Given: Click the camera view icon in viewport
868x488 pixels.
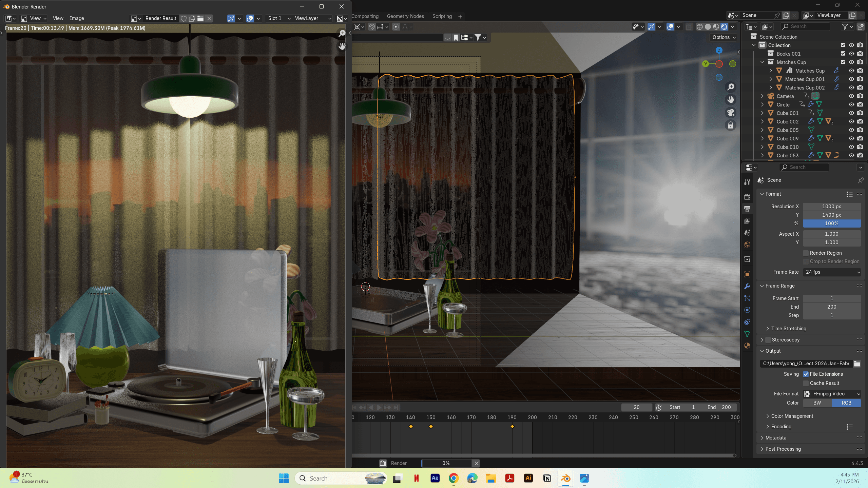Looking at the screenshot, I should [731, 113].
